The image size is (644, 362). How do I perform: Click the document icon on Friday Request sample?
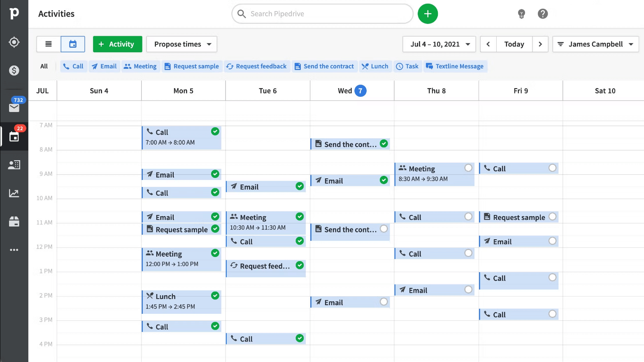tap(487, 217)
